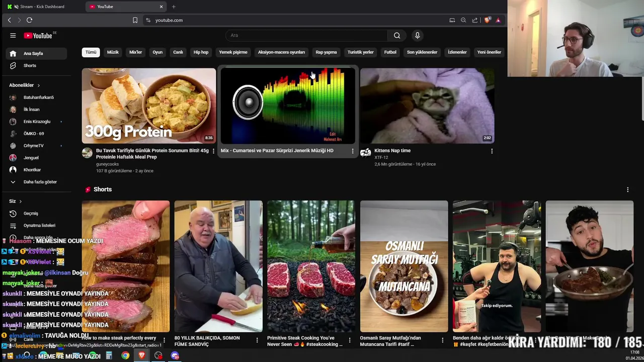
Task: Select Yeni öneriler filter chip
Action: 489,52
